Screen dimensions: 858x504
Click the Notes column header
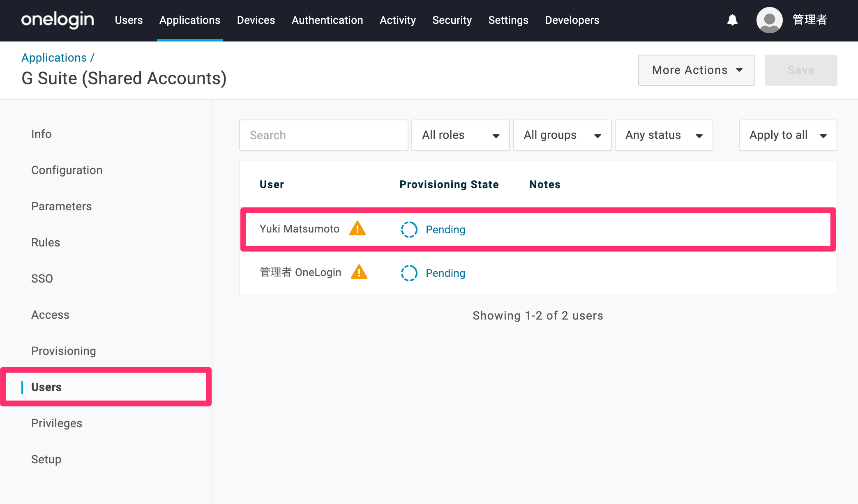pyautogui.click(x=545, y=184)
